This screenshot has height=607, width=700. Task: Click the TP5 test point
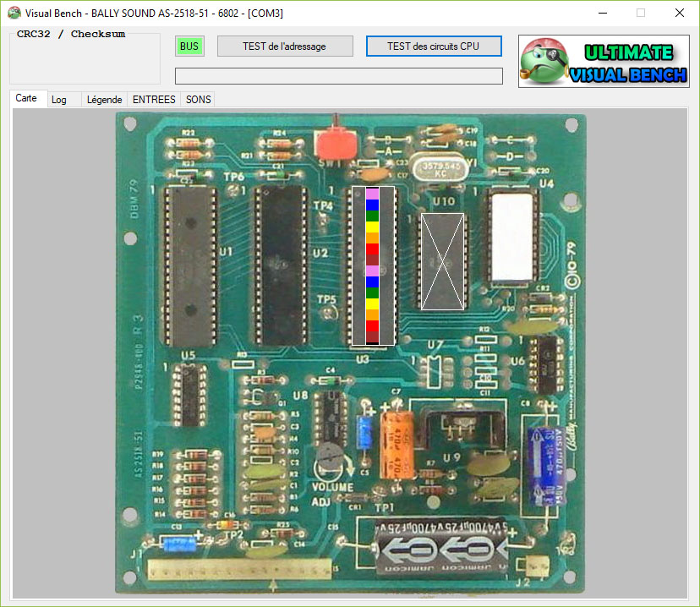click(329, 314)
